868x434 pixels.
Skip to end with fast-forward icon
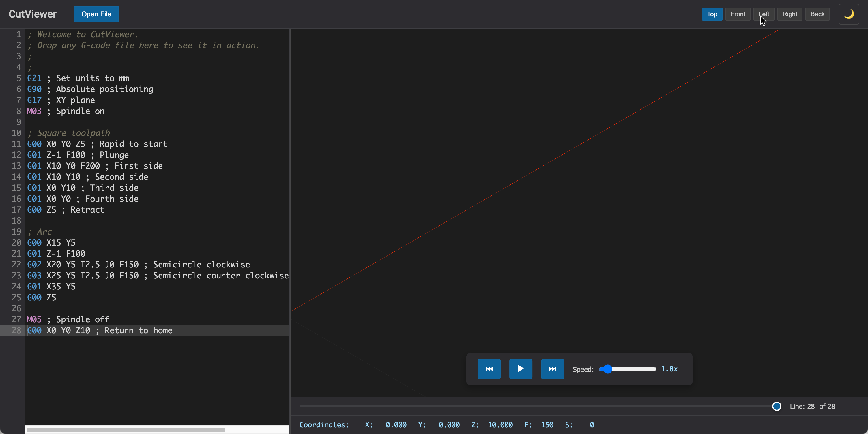pos(552,369)
